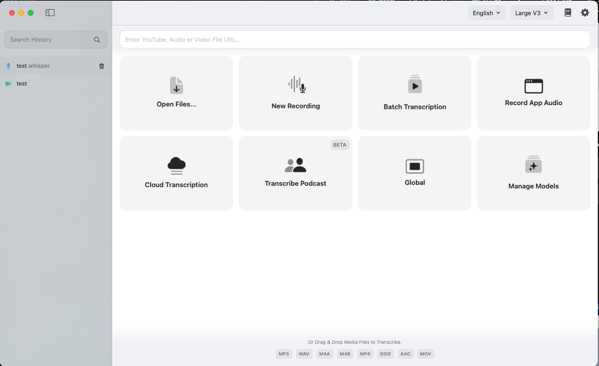Click the M4A format tag
The image size is (599, 366).
pyautogui.click(x=324, y=354)
